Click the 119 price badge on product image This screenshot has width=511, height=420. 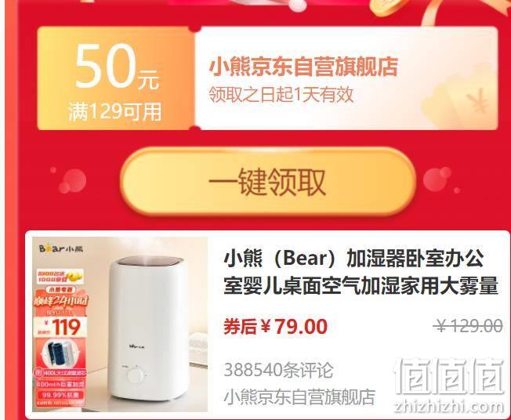pyautogui.click(x=61, y=327)
